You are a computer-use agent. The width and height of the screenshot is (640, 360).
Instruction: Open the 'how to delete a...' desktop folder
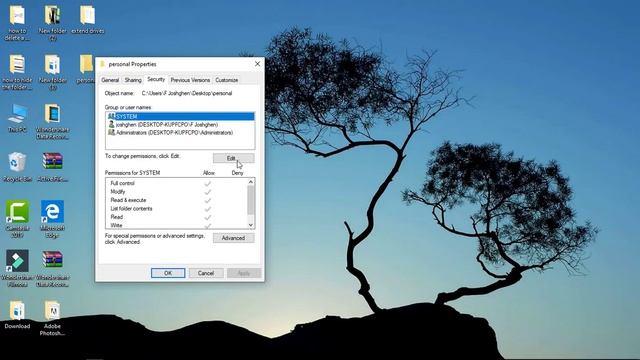pyautogui.click(x=17, y=22)
